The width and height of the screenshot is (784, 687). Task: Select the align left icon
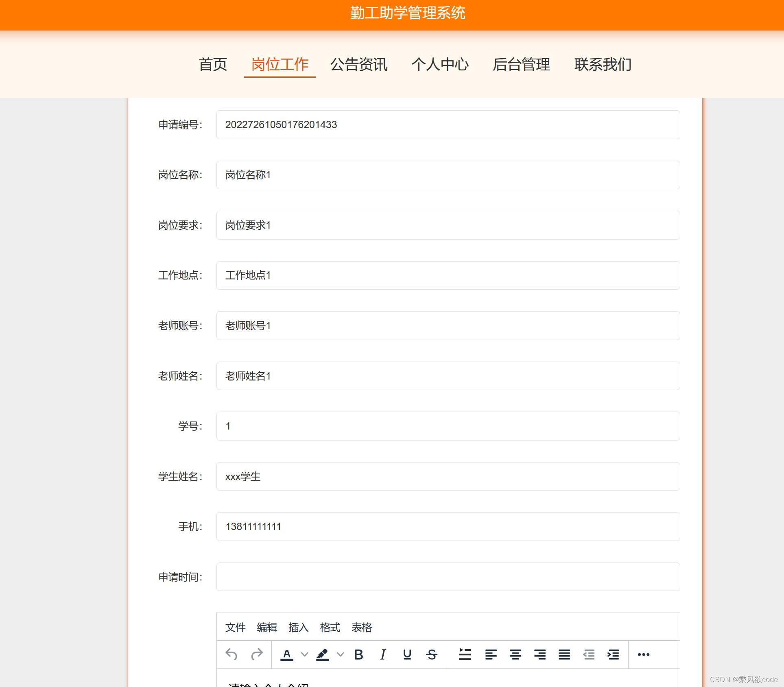pos(491,654)
